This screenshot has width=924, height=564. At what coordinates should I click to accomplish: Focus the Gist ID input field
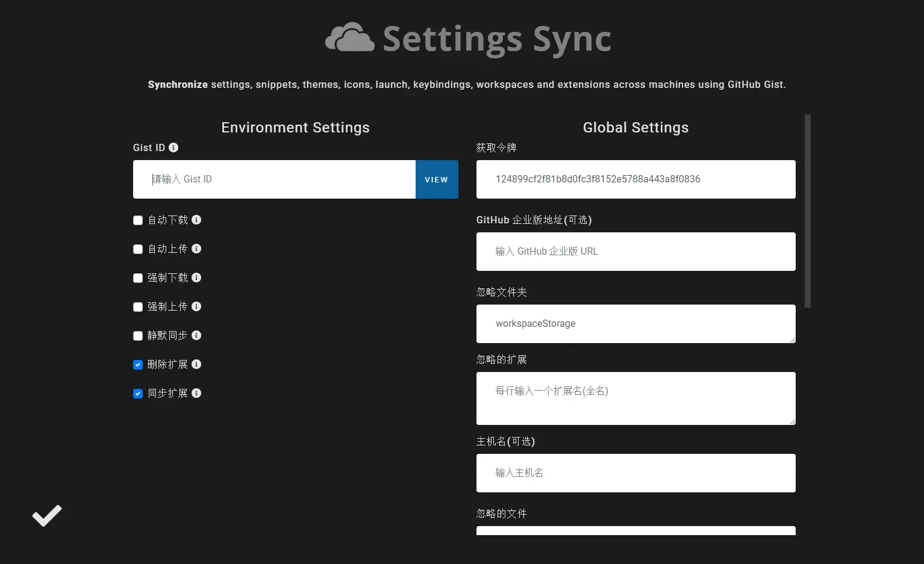pos(274,179)
